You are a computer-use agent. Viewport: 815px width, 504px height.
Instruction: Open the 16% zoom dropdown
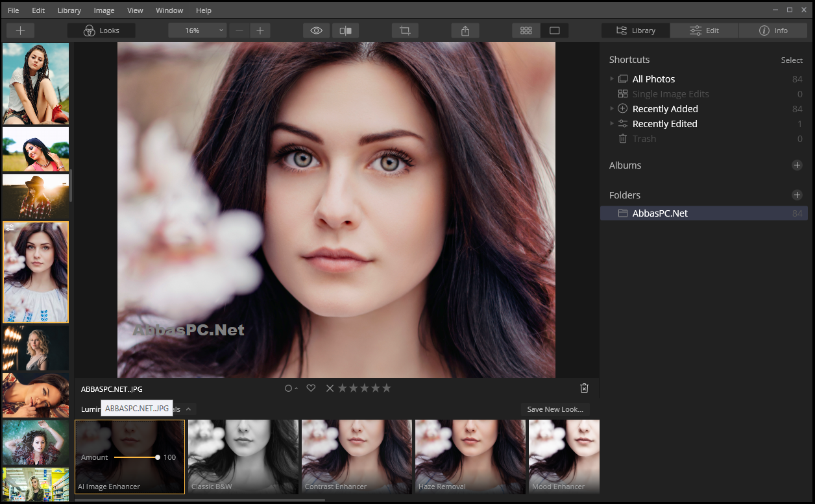pyautogui.click(x=197, y=30)
